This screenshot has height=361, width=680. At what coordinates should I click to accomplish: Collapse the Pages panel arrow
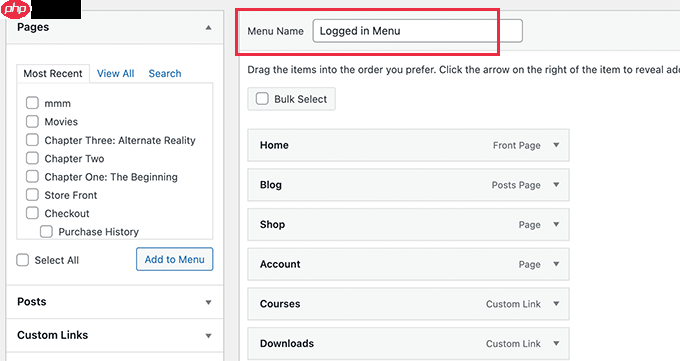click(x=209, y=27)
